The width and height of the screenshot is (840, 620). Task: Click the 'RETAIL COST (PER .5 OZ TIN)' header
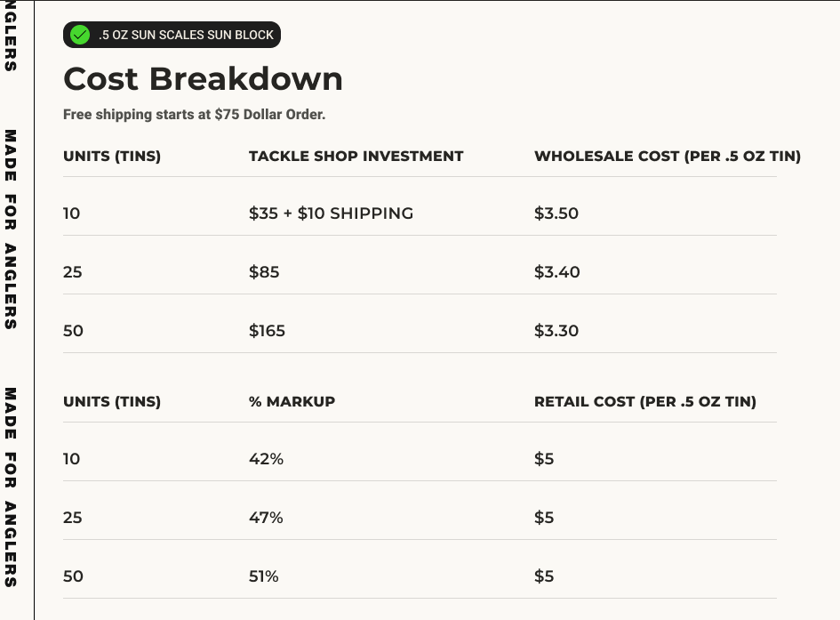tap(644, 402)
